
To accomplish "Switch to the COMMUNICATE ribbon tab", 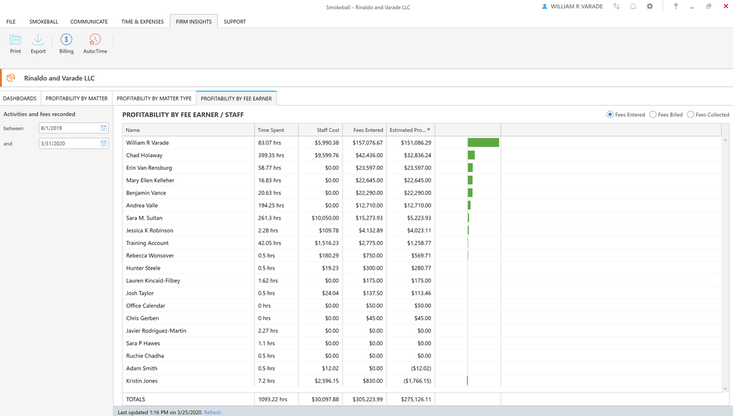I will pos(89,22).
